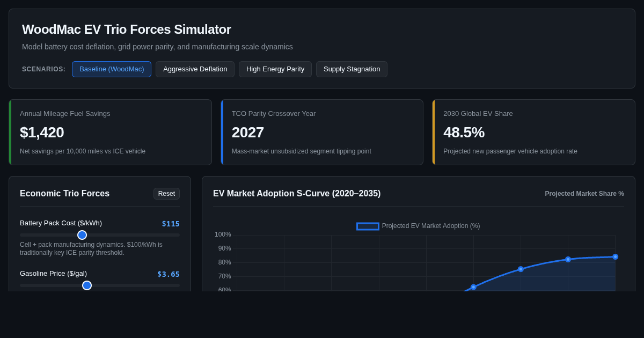Click the SCENARIOS: label
Screen dimensions: 644x338
pyautogui.click(x=43, y=69)
